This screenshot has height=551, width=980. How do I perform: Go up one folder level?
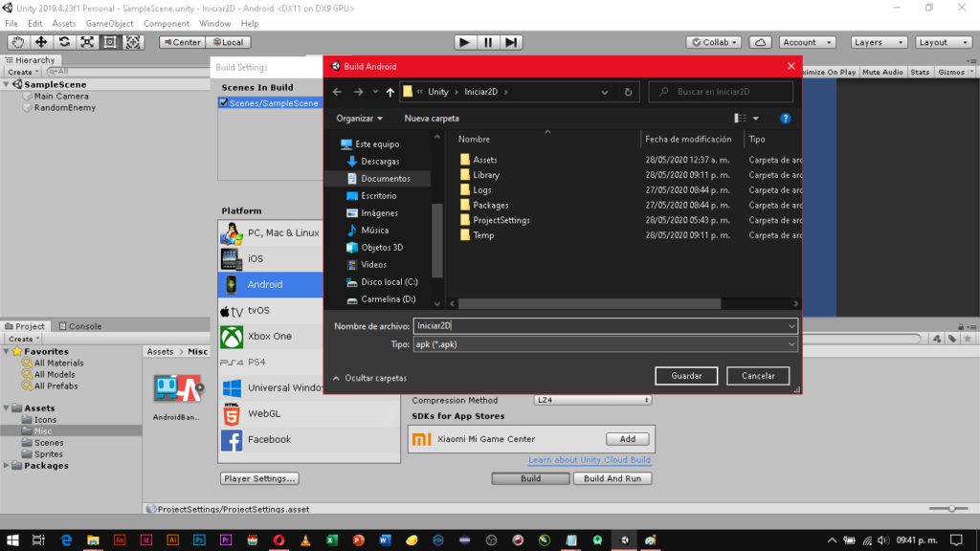click(390, 92)
